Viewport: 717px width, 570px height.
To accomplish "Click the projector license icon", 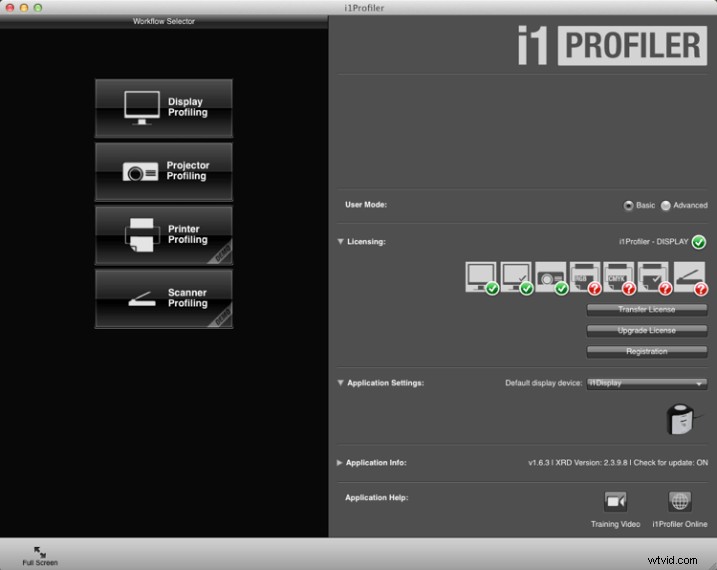I will click(x=551, y=277).
